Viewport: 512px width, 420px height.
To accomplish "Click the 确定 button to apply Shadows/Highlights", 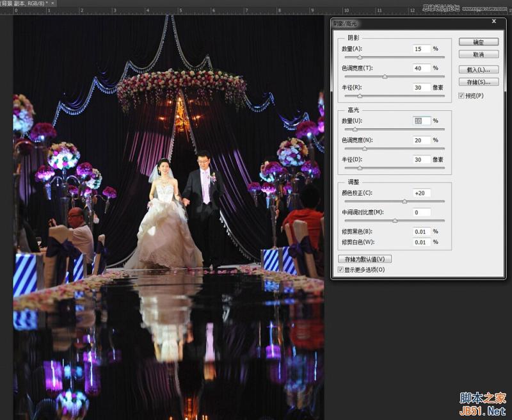I will click(478, 41).
